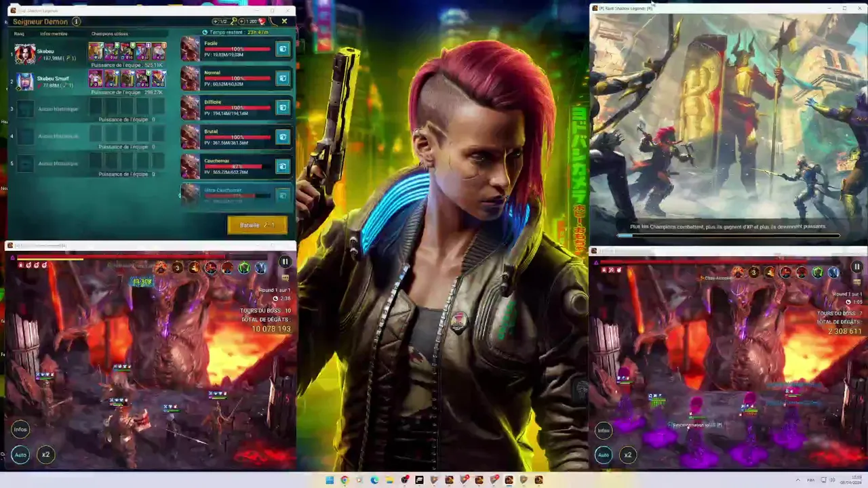868x488 pixels.
Task: Click the blue boss buff icon, bottom-left battle
Action: [260, 268]
